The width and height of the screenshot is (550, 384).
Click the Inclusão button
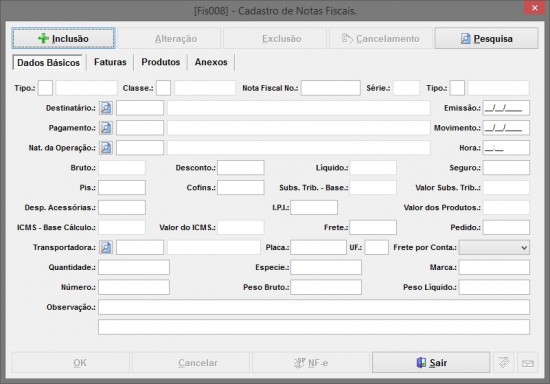(x=63, y=38)
